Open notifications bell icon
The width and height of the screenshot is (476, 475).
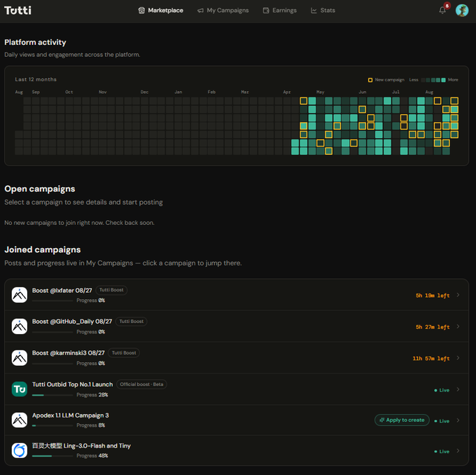[442, 11]
